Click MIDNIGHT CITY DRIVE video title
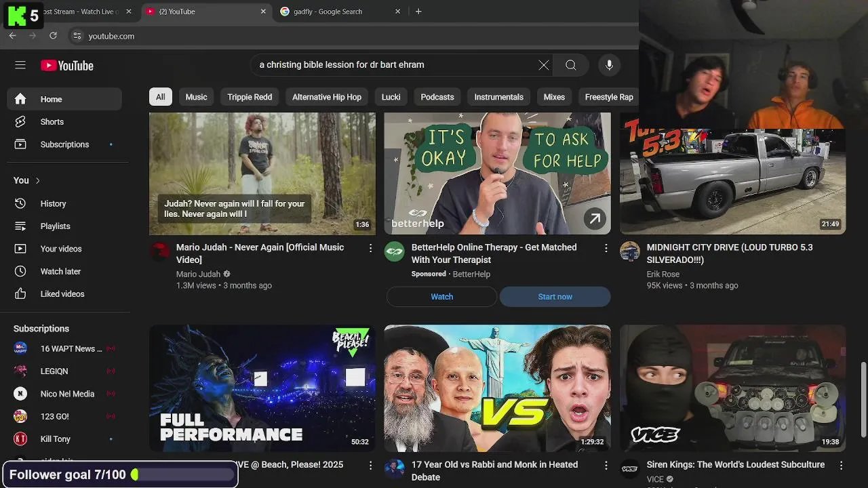Image resolution: width=868 pixels, height=488 pixels. click(730, 253)
